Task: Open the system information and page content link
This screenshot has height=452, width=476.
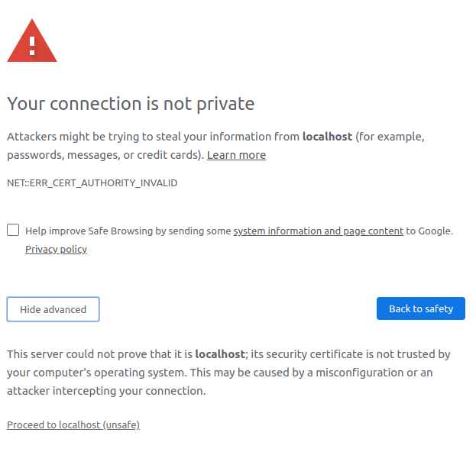Action: point(318,231)
